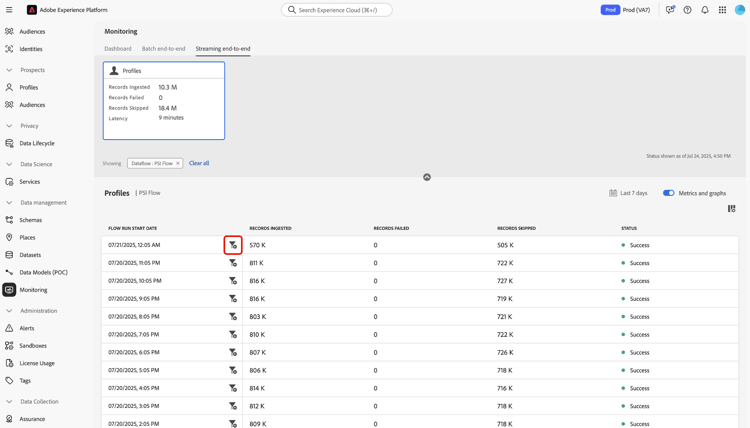Remove the Dataflow PSI Flow filter chip

tap(178, 163)
